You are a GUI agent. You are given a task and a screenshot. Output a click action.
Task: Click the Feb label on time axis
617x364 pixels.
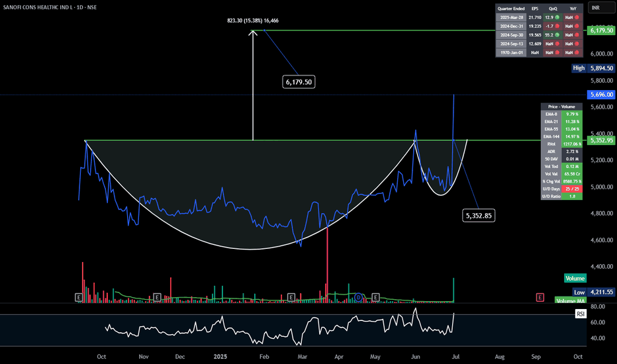(x=264, y=357)
